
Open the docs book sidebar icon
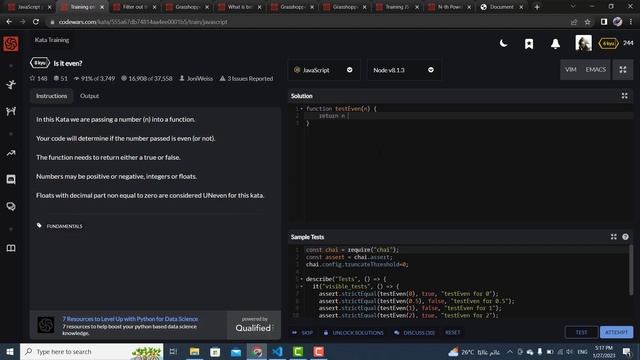11,248
